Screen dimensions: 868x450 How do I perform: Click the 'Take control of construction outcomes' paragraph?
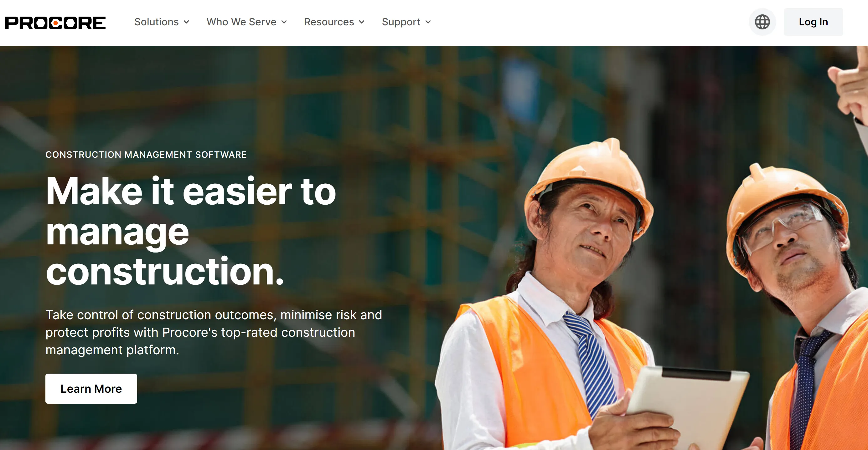[x=214, y=332]
